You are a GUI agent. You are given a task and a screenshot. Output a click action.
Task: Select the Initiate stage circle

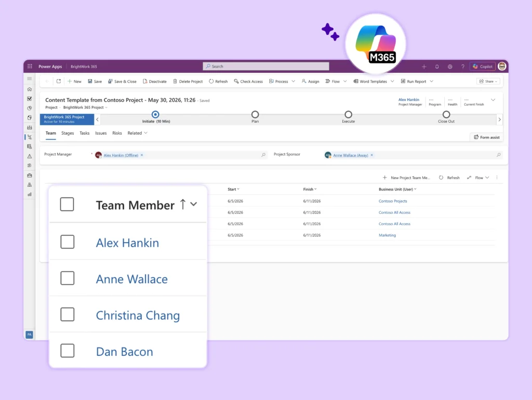[155, 114]
